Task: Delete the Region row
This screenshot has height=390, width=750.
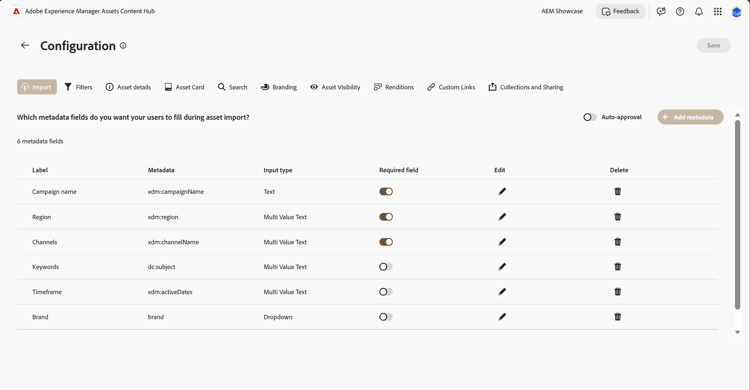Action: (x=618, y=217)
